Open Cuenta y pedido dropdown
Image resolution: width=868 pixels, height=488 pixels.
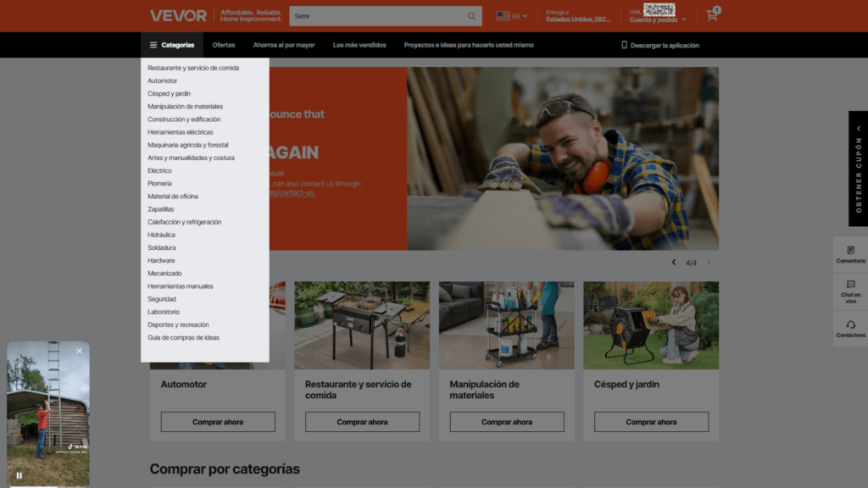658,20
